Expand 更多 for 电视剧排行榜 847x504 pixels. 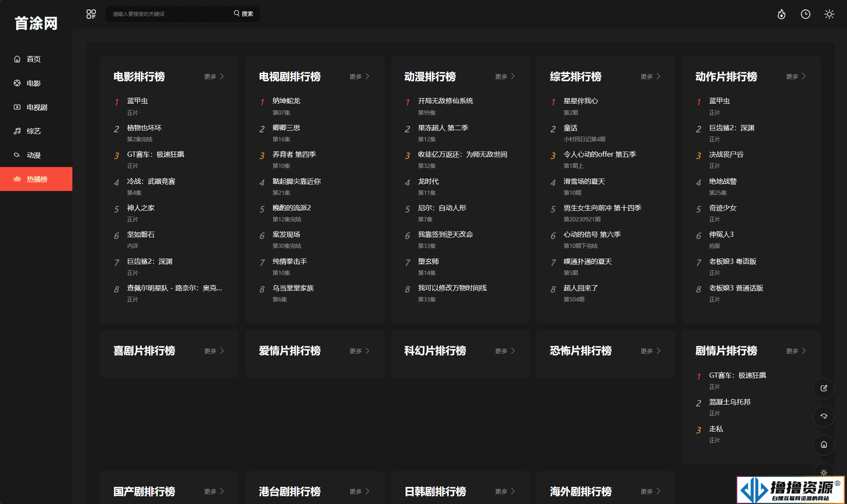360,77
